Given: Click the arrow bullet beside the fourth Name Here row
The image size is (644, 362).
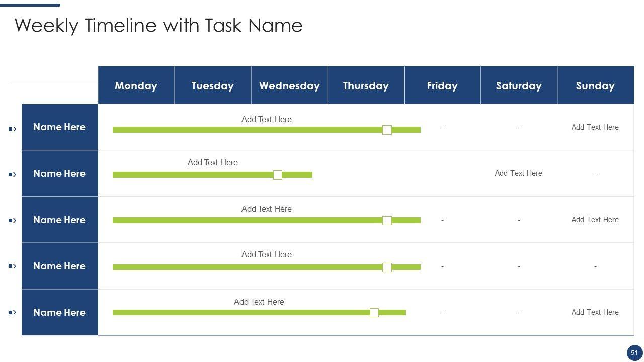Looking at the screenshot, I should [13, 266].
